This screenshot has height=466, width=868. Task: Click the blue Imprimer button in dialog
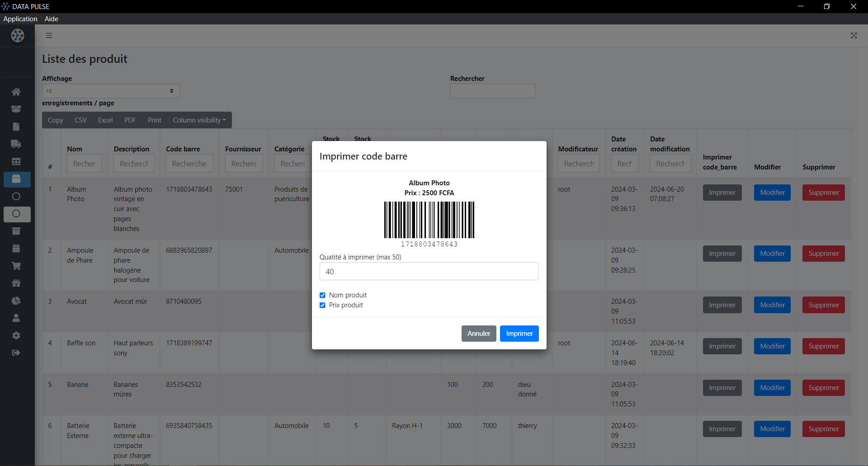point(519,334)
